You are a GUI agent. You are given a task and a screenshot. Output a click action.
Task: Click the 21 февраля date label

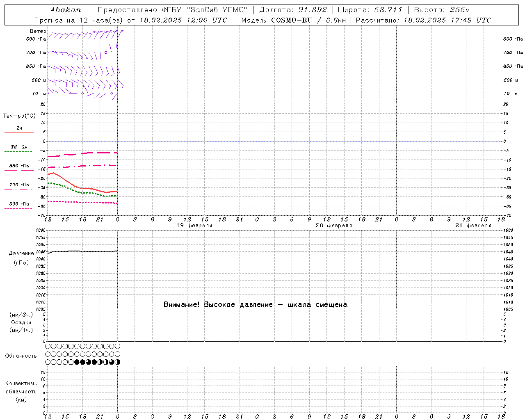click(x=473, y=226)
